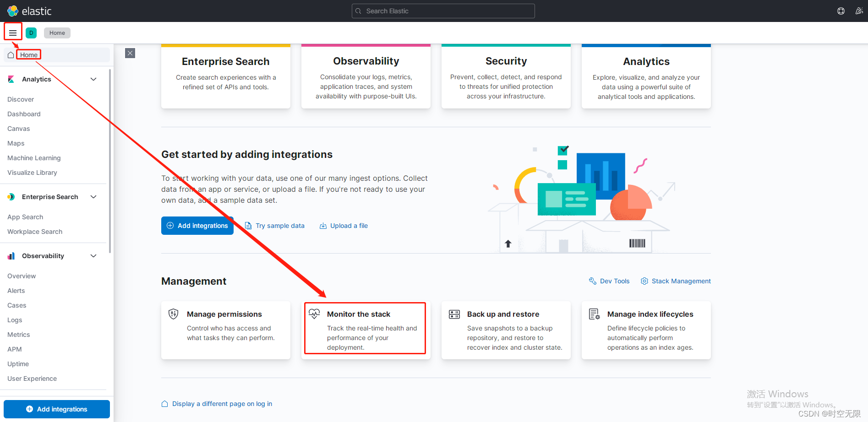
Task: Click the Enterprise Search section icon
Action: click(x=11, y=197)
